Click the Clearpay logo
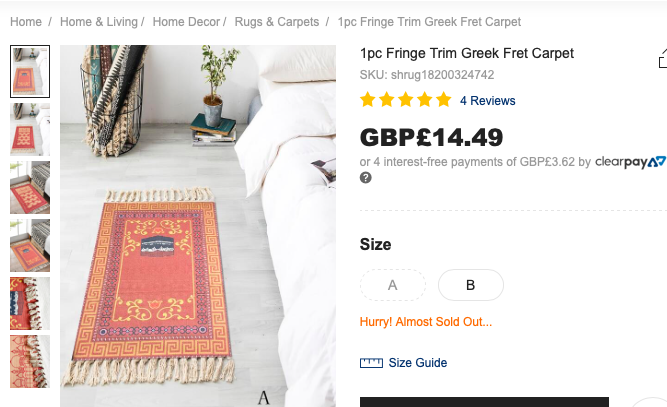The image size is (667, 407). click(630, 161)
